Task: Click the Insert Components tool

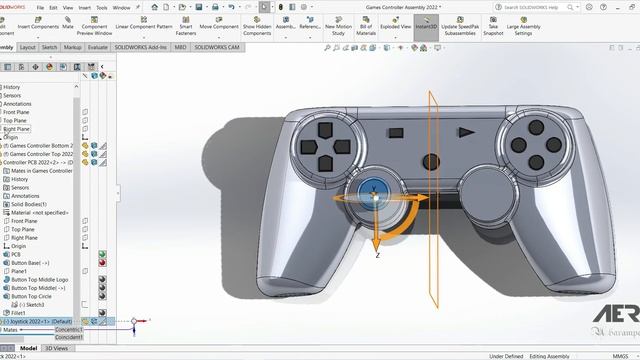Action: (38, 23)
